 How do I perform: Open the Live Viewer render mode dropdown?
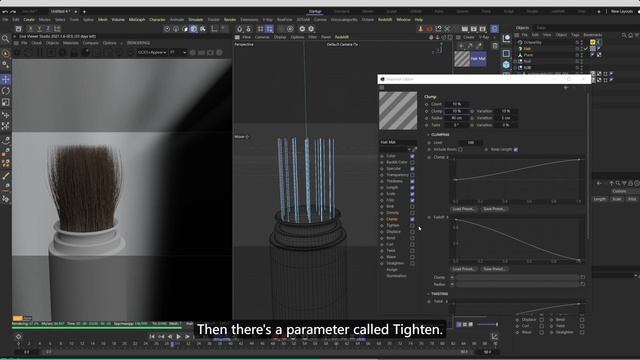(152, 52)
